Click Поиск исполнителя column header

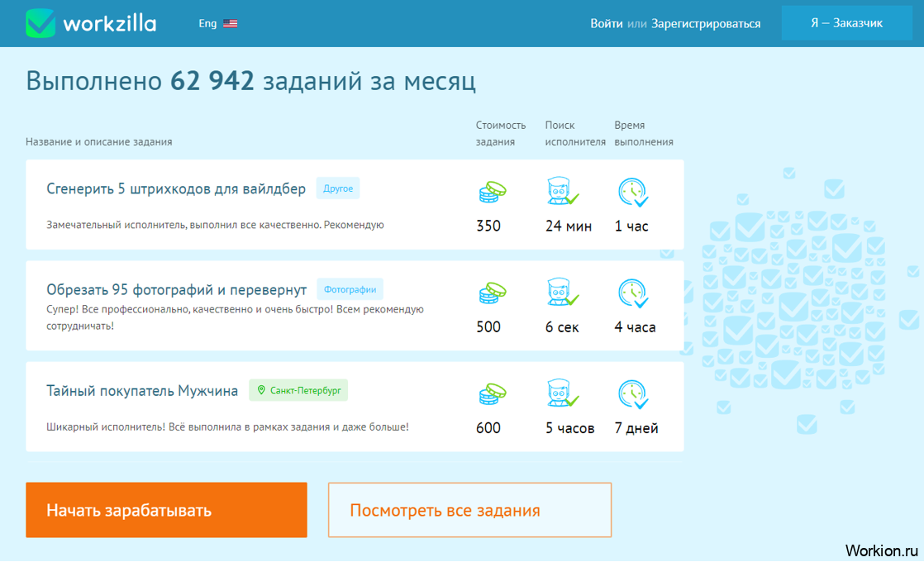point(575,134)
